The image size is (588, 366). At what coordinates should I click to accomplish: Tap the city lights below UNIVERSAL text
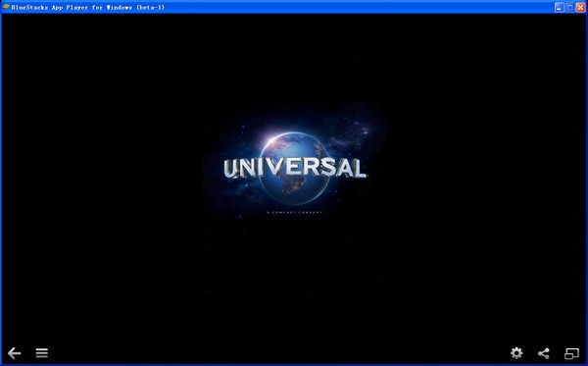294,186
